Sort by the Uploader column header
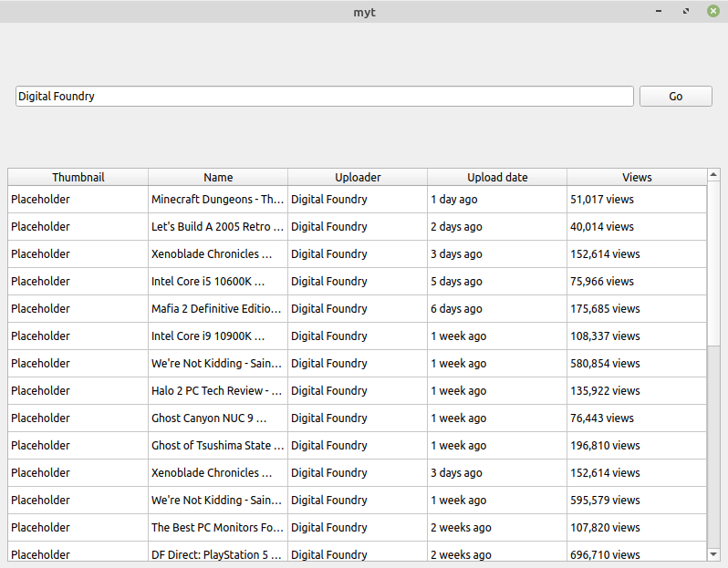 (x=358, y=177)
